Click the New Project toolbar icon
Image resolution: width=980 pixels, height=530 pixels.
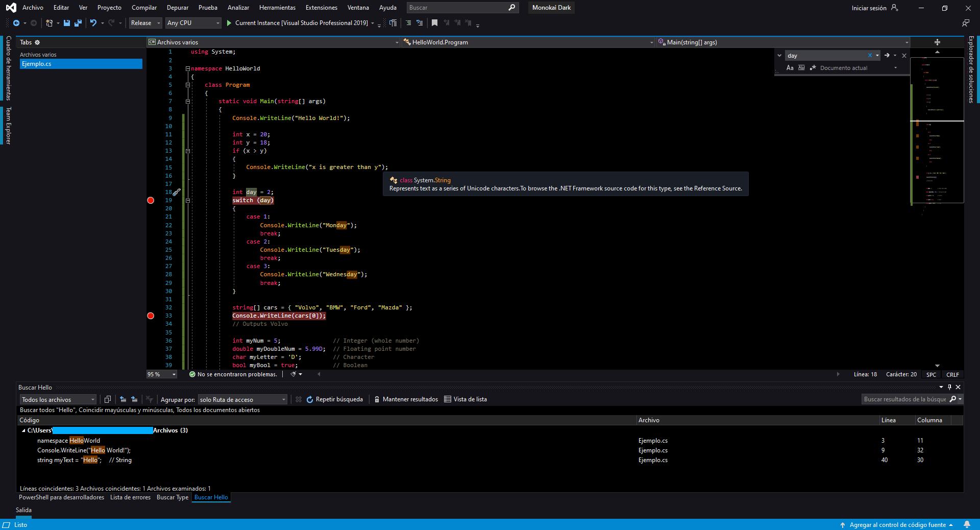point(49,23)
